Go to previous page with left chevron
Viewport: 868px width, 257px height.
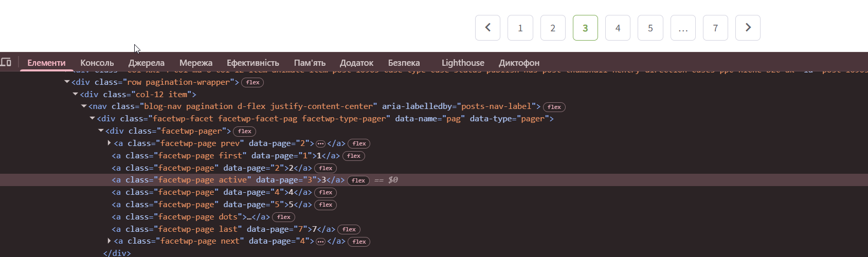488,28
